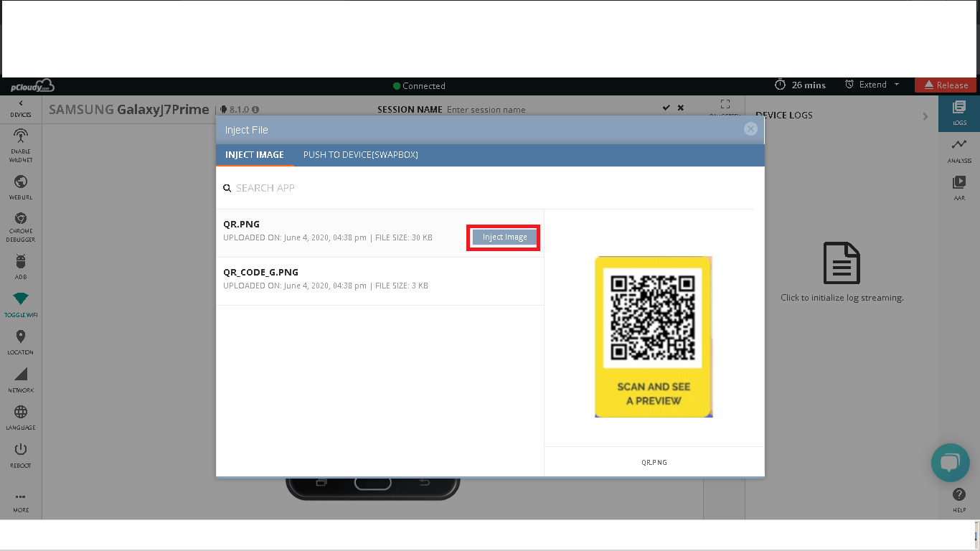Click the pCloudy logo
Image resolution: width=980 pixels, height=551 pixels.
tap(32, 86)
